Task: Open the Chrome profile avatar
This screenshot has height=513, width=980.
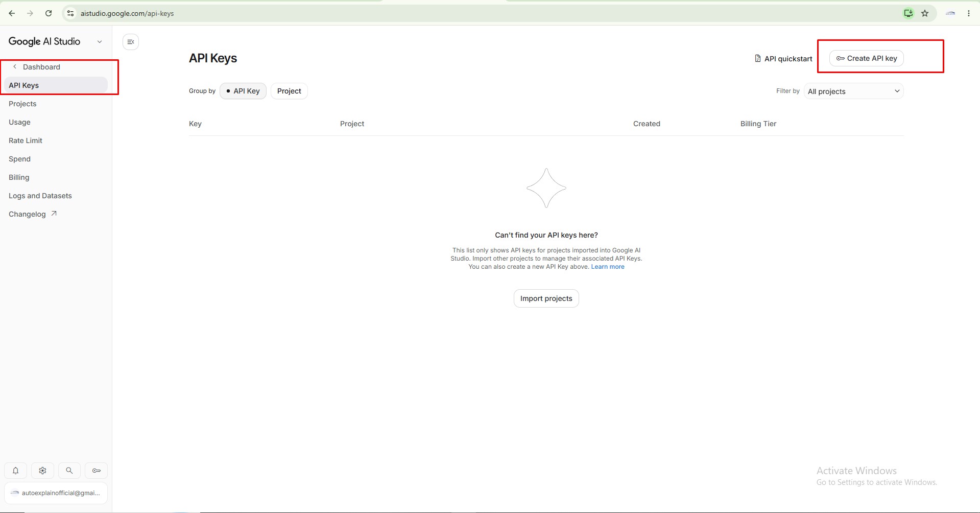Action: tap(950, 13)
